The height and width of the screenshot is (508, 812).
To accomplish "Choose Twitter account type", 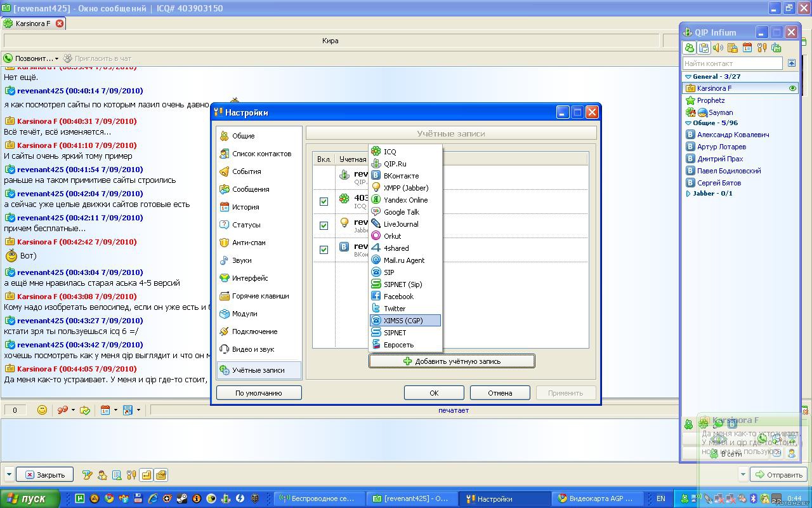I will pos(405,309).
